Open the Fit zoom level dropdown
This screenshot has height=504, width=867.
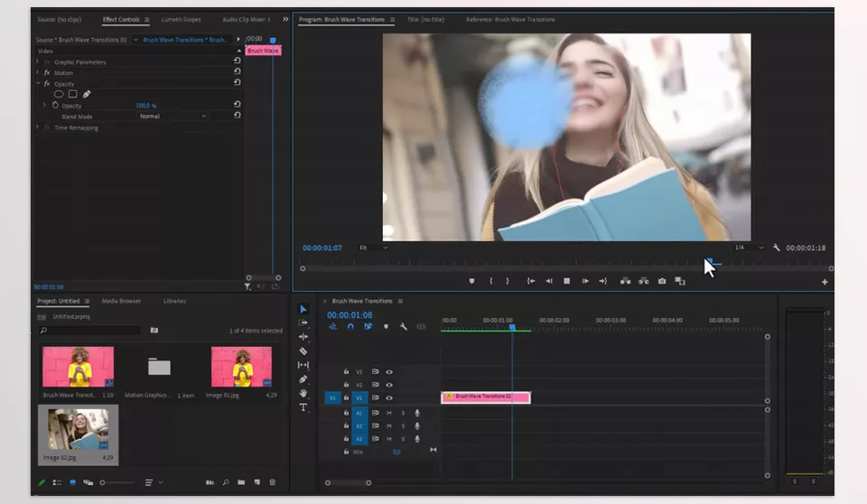click(373, 247)
